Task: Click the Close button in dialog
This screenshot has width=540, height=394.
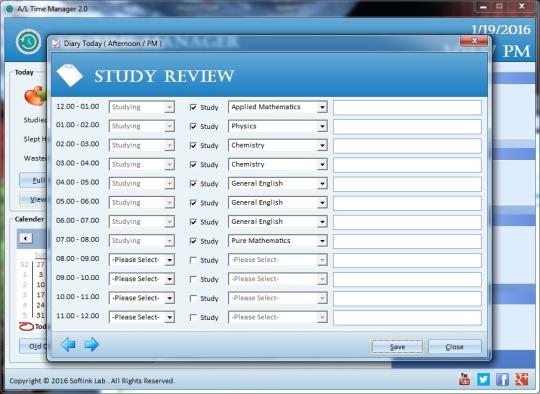Action: coord(454,347)
